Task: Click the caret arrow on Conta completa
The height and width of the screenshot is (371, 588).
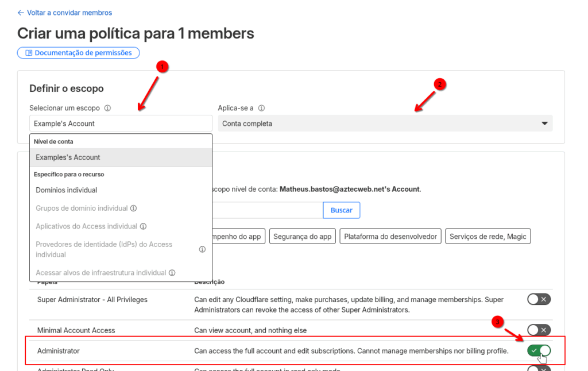Action: tap(544, 123)
